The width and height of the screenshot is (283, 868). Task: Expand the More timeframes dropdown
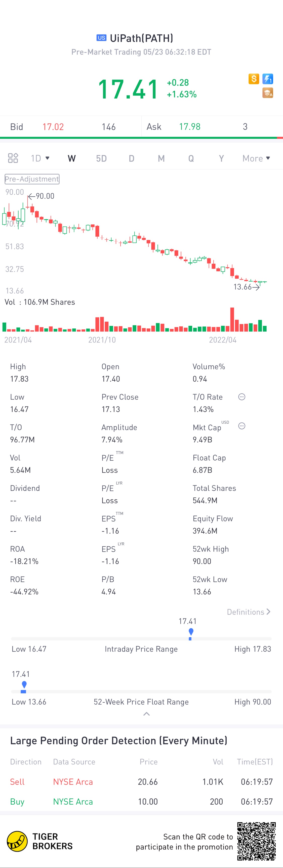pyautogui.click(x=256, y=158)
